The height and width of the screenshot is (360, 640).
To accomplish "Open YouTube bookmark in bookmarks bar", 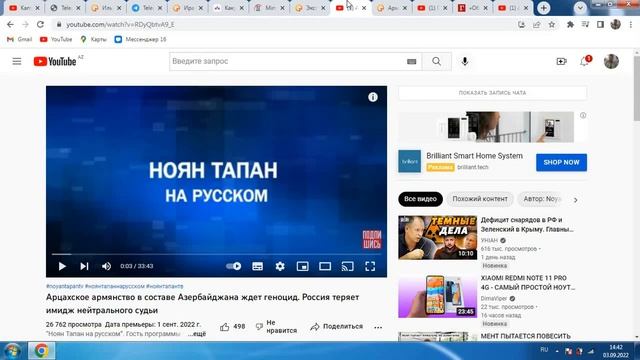I will click(x=56, y=39).
